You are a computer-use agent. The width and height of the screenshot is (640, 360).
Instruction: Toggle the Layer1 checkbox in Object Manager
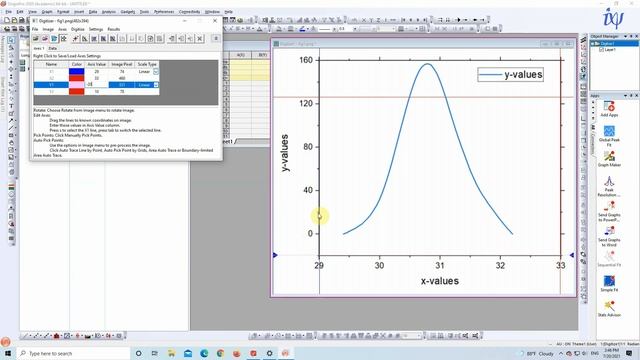[601, 49]
